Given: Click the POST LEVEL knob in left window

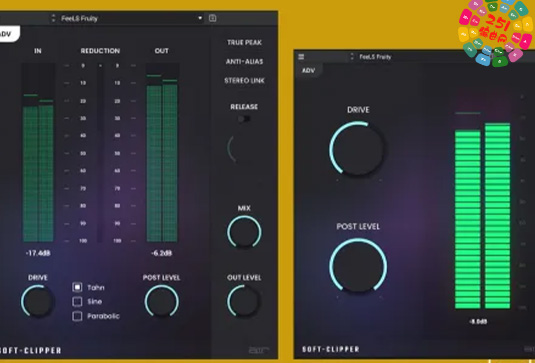Looking at the screenshot, I should coord(161,302).
